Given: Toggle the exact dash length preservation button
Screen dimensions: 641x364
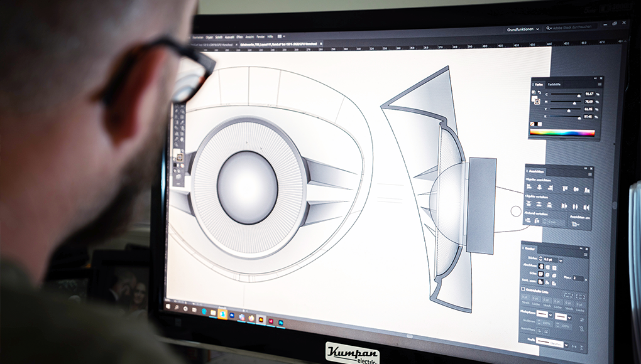Looking at the screenshot, I should [567, 294].
